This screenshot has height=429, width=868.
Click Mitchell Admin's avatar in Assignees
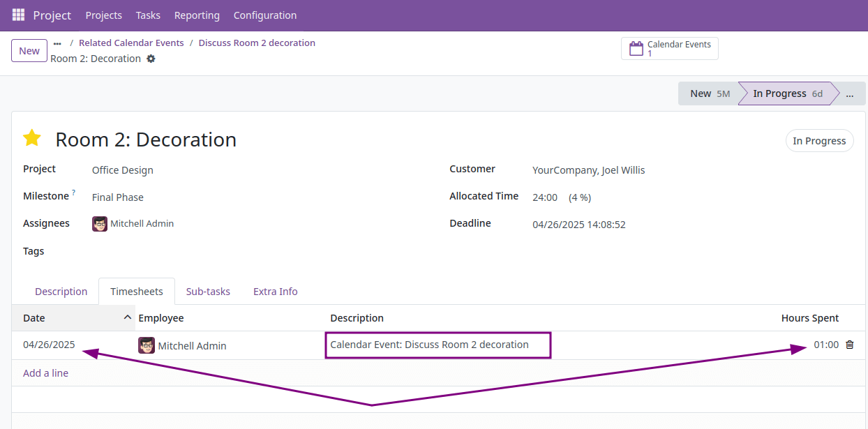click(99, 223)
